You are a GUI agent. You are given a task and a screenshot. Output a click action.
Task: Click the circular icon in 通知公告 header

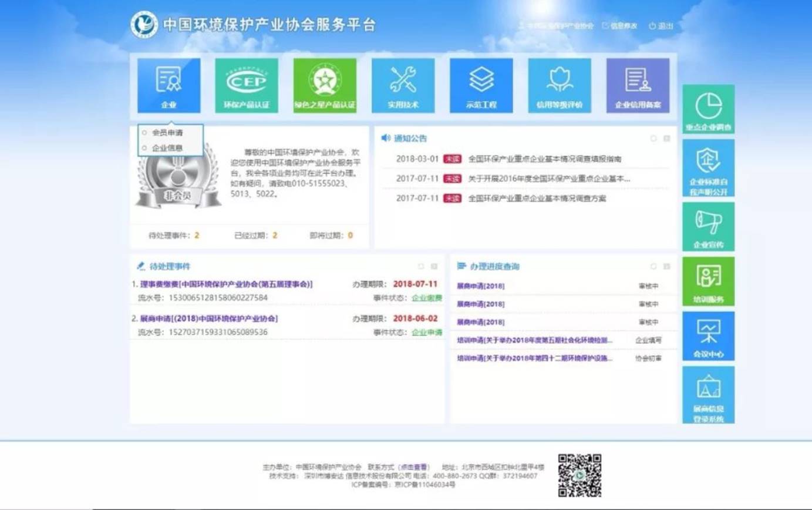653,139
